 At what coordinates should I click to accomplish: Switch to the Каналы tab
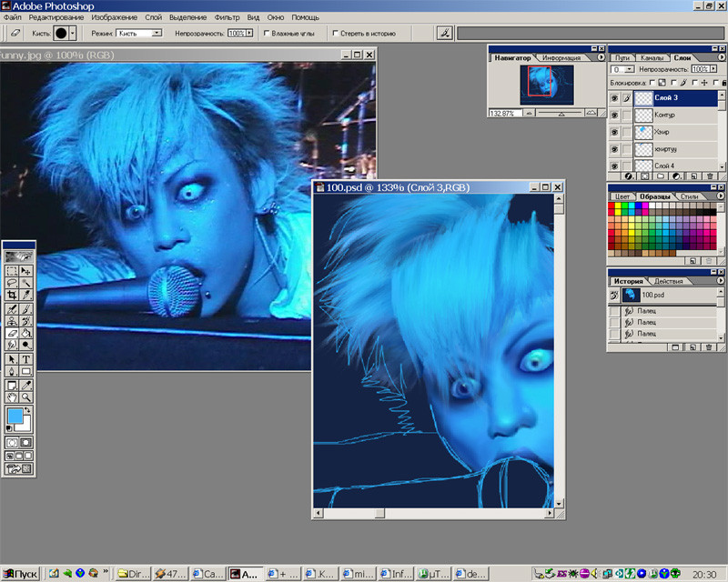click(x=652, y=58)
